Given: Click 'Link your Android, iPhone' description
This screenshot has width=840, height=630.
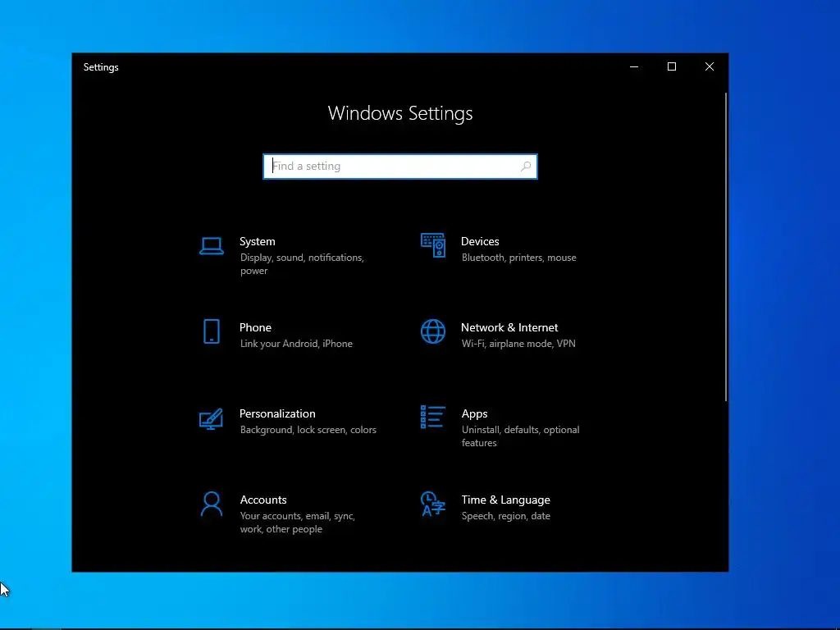Looking at the screenshot, I should click(x=296, y=344).
